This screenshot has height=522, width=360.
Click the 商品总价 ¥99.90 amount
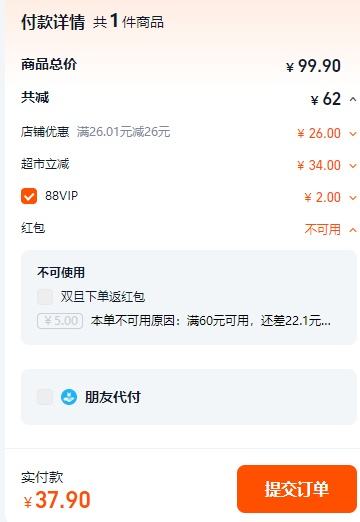tap(313, 66)
